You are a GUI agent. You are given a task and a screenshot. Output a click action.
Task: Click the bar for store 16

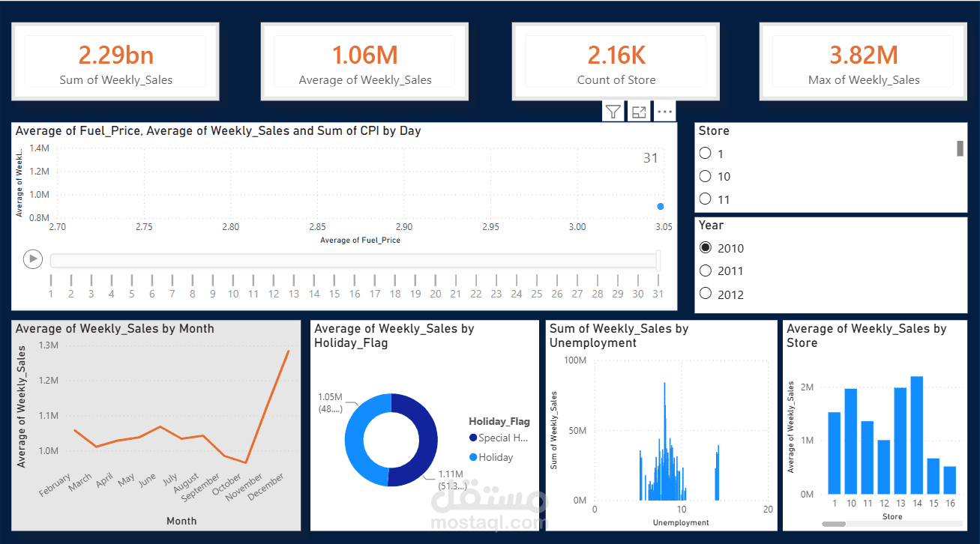tap(950, 480)
